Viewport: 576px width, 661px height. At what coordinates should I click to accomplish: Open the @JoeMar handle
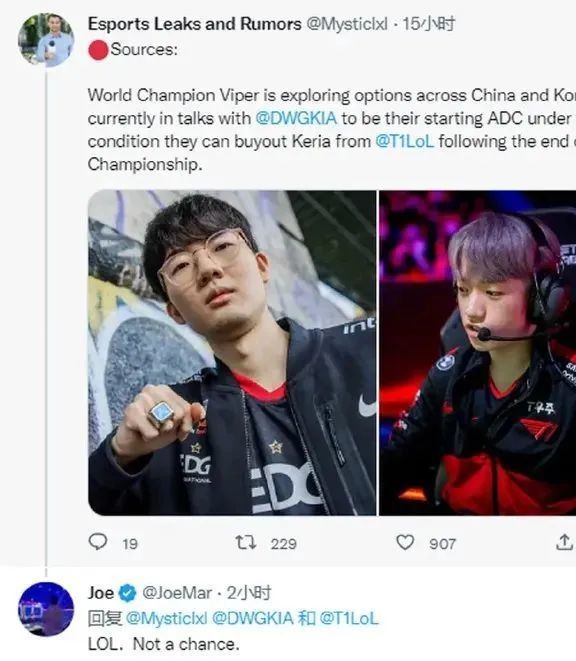[177, 593]
